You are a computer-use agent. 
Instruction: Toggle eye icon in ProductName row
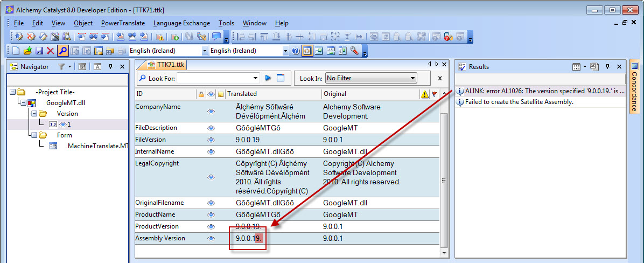211,214
